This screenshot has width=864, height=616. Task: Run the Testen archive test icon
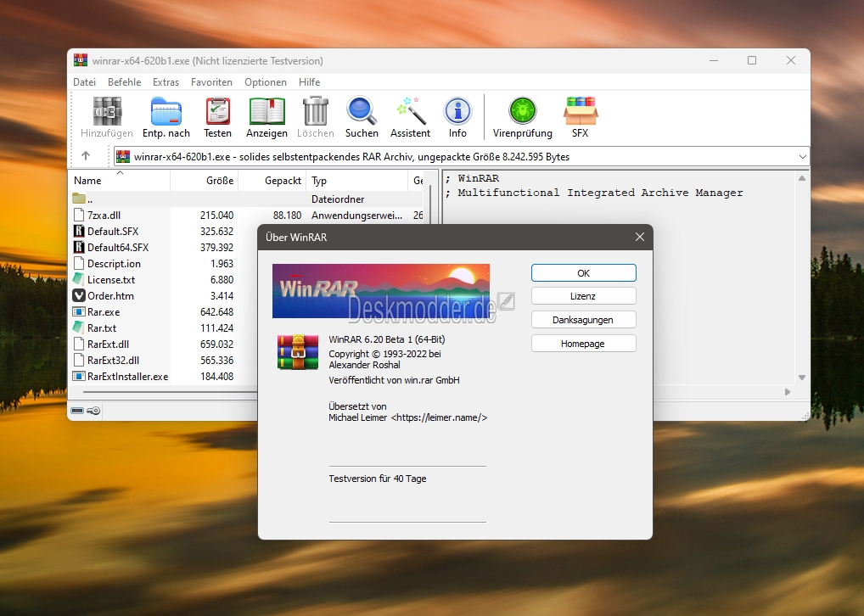coord(217,112)
